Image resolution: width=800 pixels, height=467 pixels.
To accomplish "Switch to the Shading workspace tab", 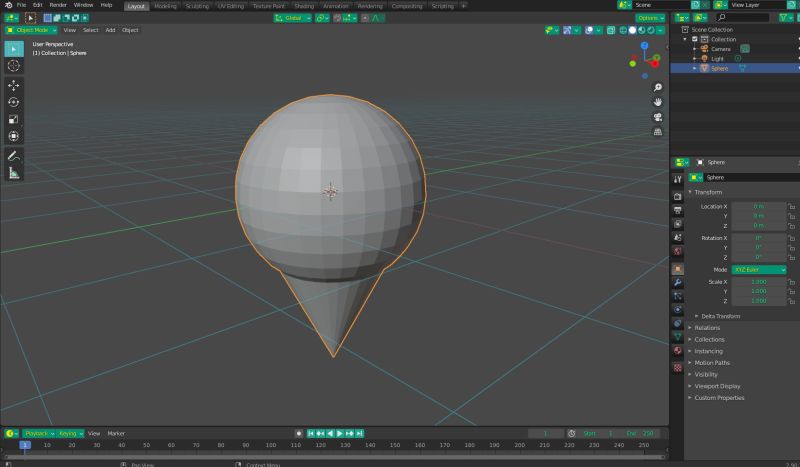I will tap(304, 6).
